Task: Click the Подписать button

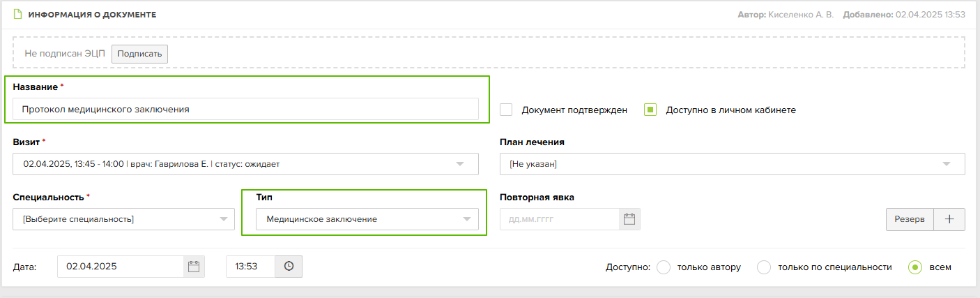Action: 139,54
